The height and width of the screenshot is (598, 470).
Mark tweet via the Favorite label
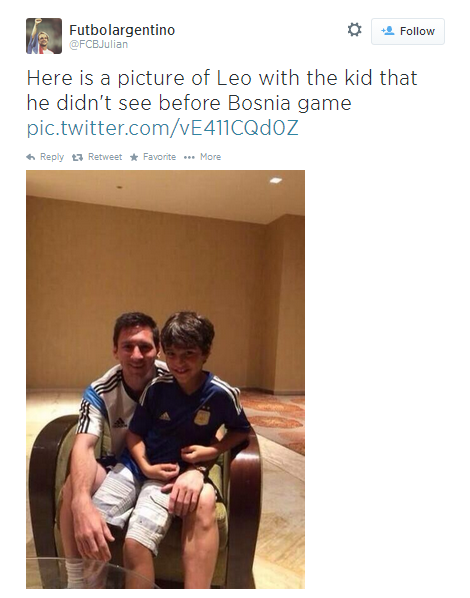[x=159, y=157]
